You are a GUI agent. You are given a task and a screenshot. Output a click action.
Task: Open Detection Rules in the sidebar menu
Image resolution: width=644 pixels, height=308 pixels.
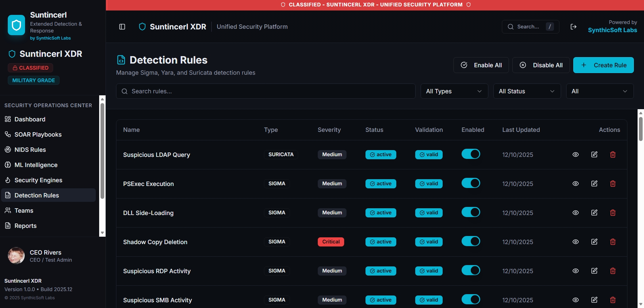[36, 195]
